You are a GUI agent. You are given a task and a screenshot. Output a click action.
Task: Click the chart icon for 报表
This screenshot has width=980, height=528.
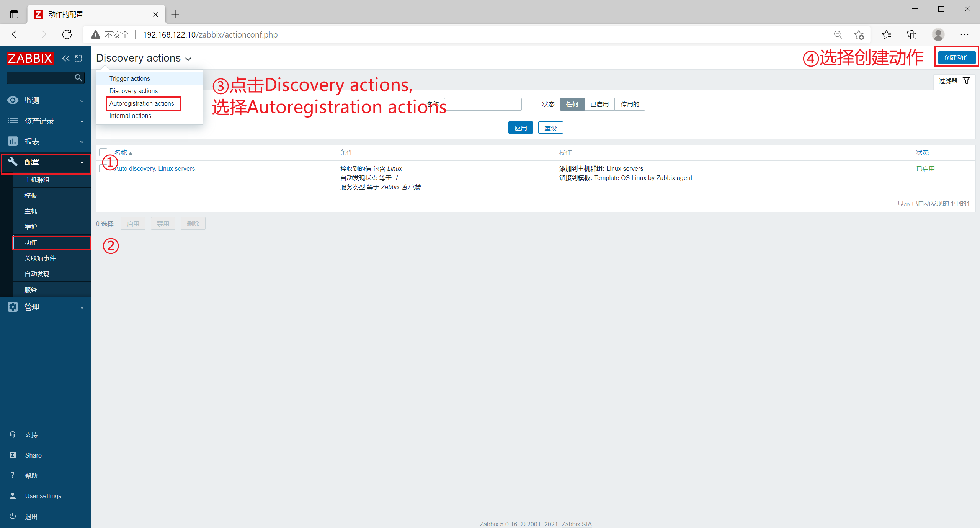(13, 141)
